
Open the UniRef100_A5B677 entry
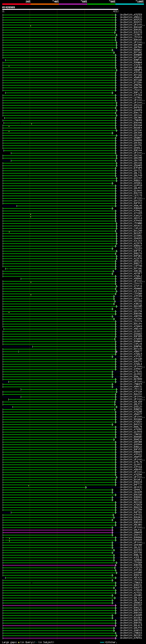[131, 352]
